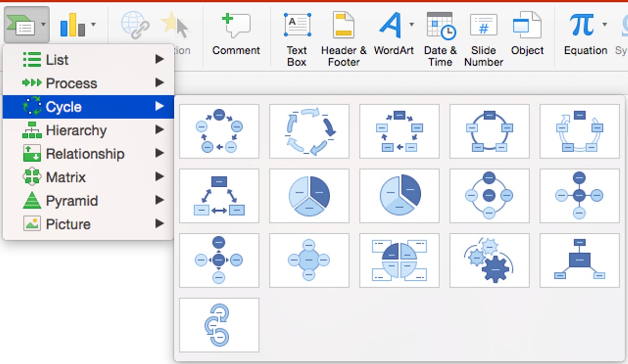Expand the List submenu arrow
Image resolution: width=628 pixels, height=364 pixels.
160,60
